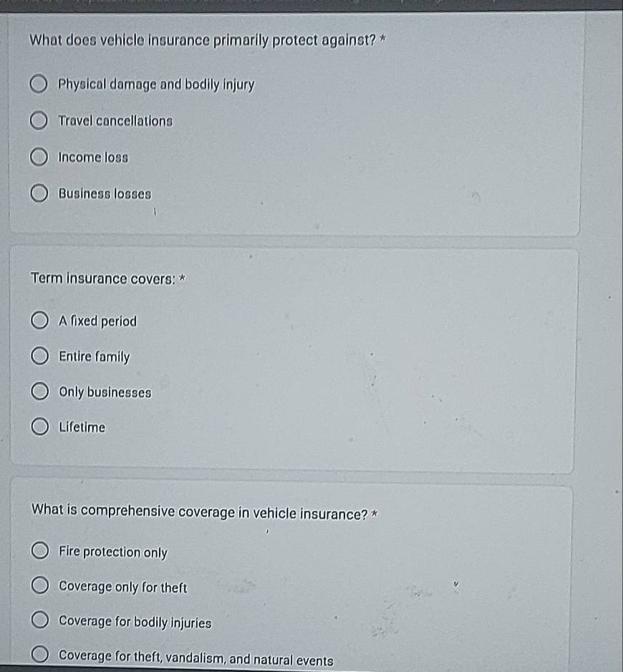Click the 'Travel cancellations' label text
Screen dimensions: 623x672
click(115, 121)
